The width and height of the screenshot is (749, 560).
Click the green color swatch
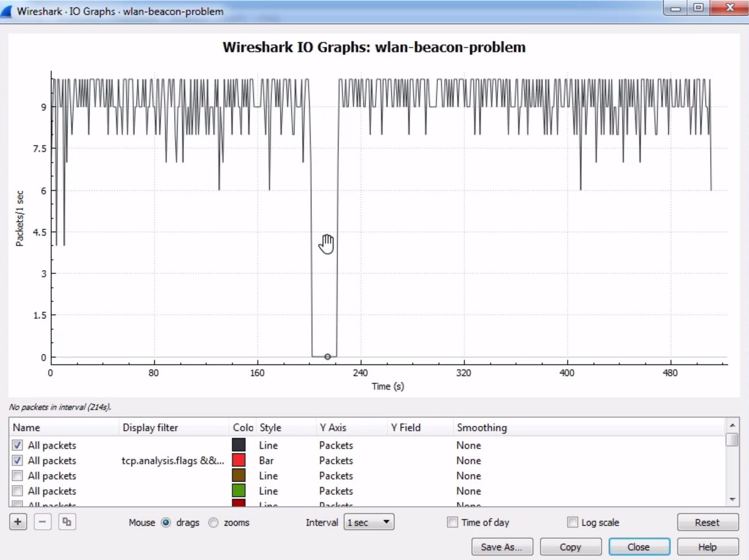(x=239, y=491)
